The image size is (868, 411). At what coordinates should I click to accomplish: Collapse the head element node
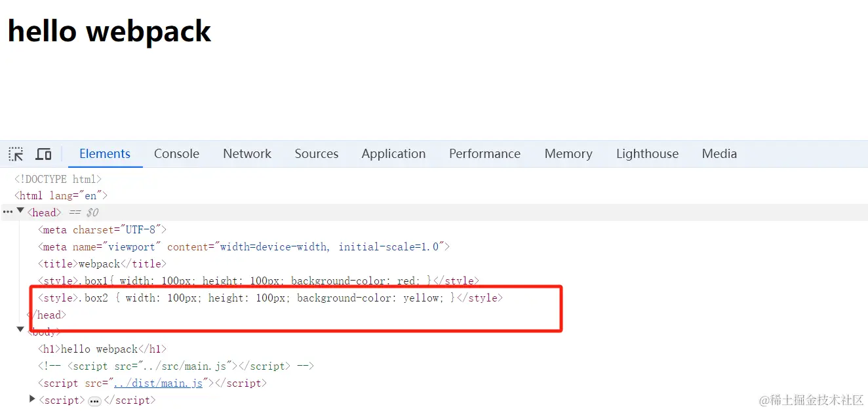(x=20, y=211)
